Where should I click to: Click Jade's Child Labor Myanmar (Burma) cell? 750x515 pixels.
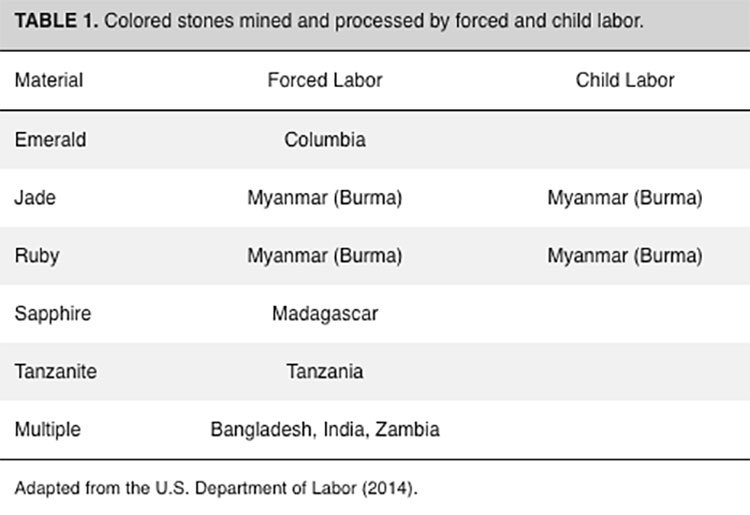point(625,197)
